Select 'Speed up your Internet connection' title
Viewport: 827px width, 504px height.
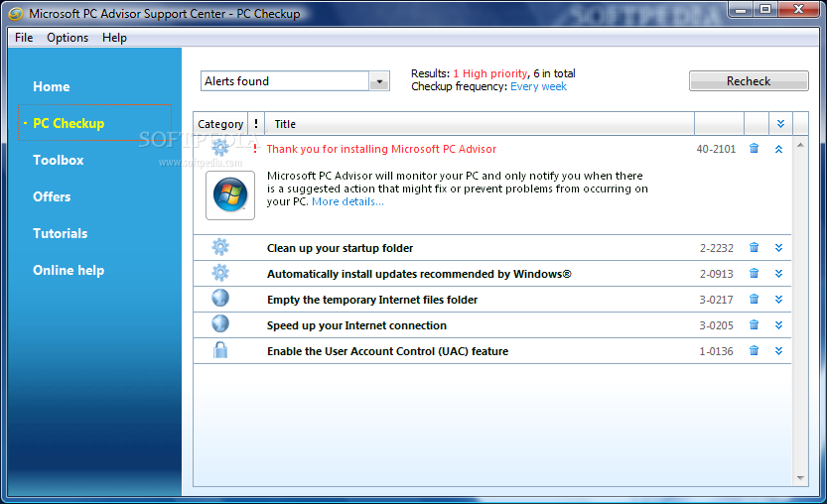(x=356, y=325)
